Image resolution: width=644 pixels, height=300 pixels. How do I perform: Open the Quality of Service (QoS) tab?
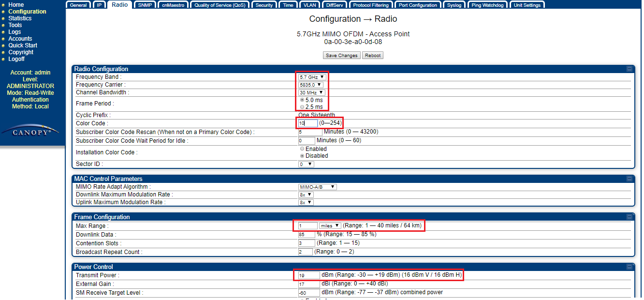tap(220, 5)
